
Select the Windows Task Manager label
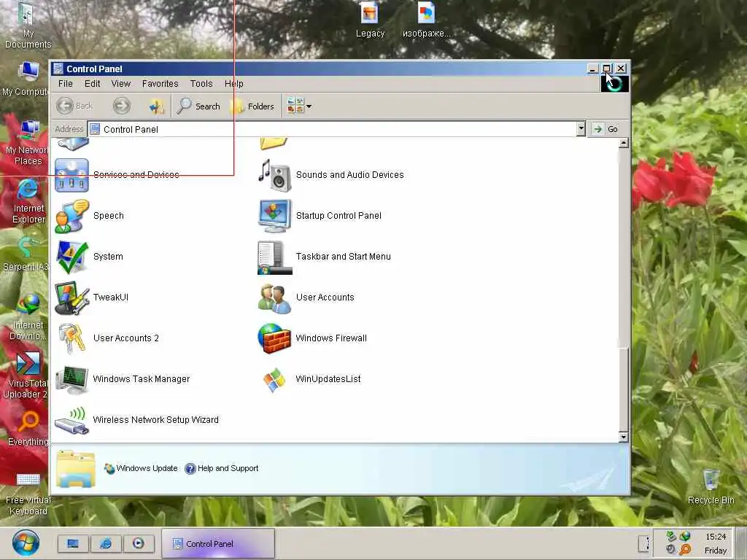click(141, 379)
